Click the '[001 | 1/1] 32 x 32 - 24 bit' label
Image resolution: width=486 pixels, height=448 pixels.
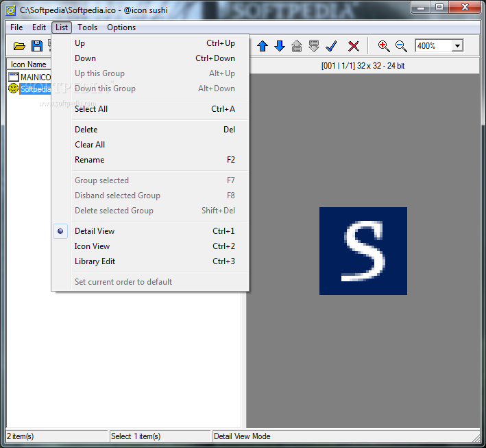pyautogui.click(x=363, y=66)
